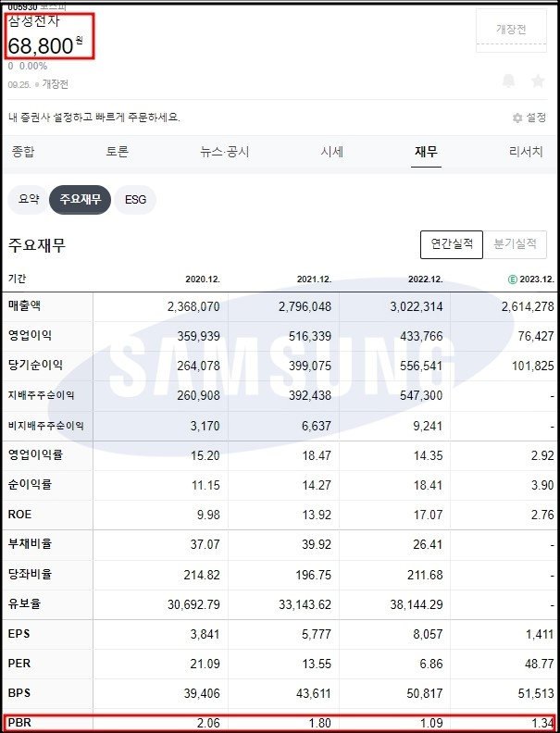
Task: Click the 설정 settings label
Action: coord(536,118)
